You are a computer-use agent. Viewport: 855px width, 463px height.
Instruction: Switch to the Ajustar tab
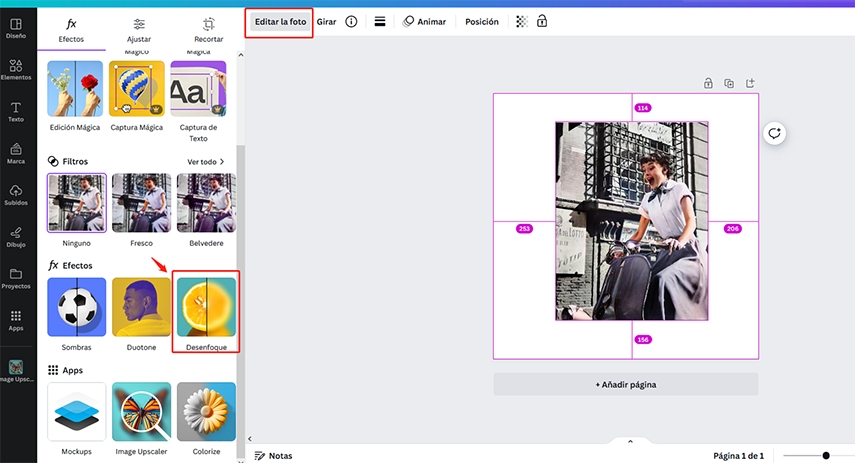(x=139, y=31)
